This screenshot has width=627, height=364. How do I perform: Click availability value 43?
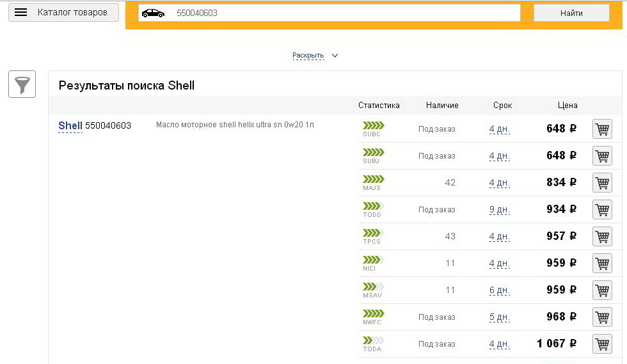(x=450, y=236)
